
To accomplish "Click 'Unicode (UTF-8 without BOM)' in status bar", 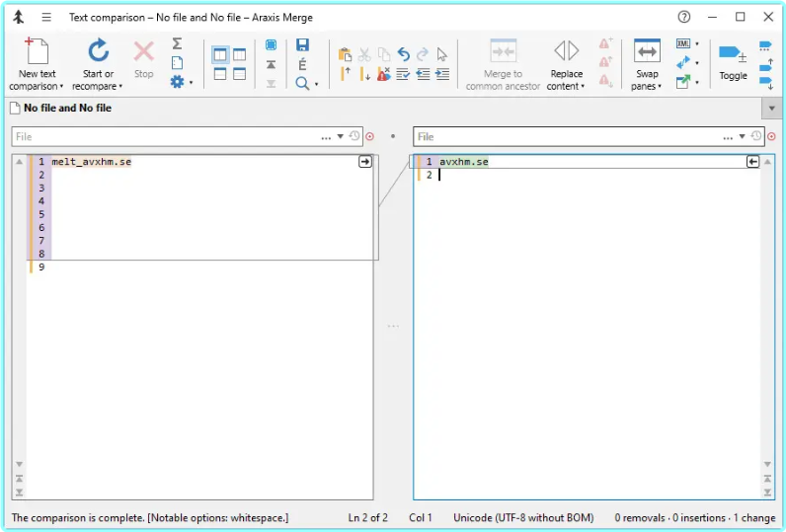I will point(523,517).
